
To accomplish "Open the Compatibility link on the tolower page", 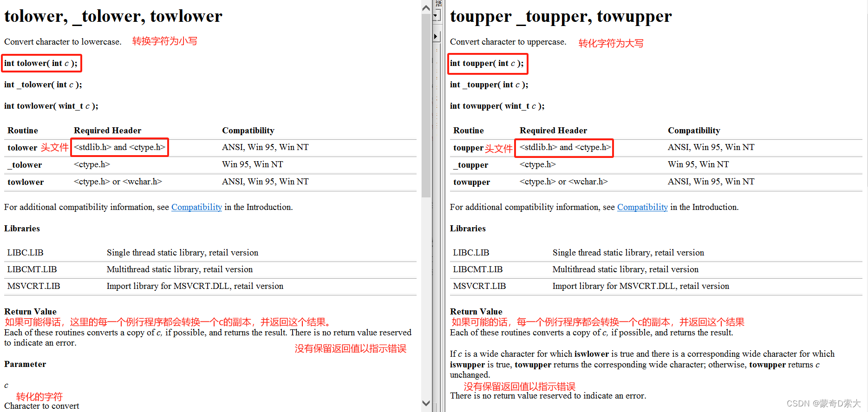I will pos(196,207).
